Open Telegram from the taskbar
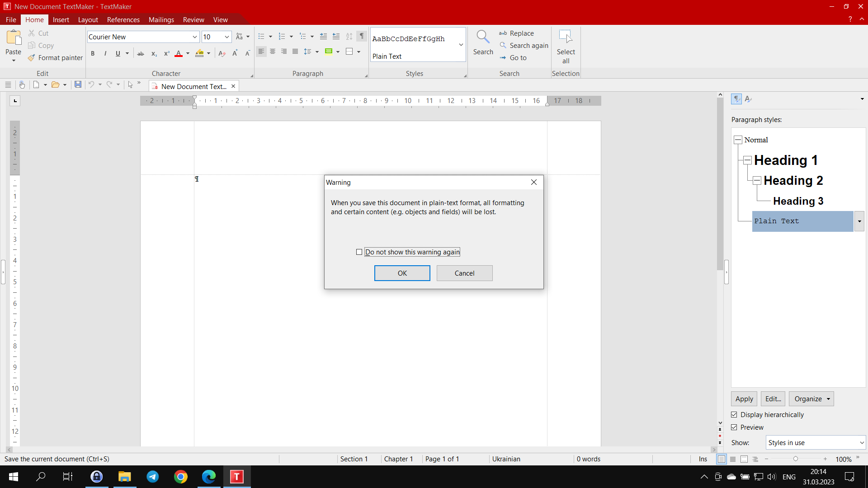Screen dimensions: 868x488 click(x=153, y=477)
